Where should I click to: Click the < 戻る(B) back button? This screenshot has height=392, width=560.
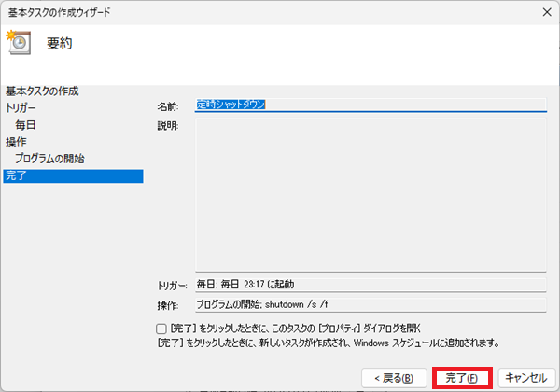click(394, 378)
